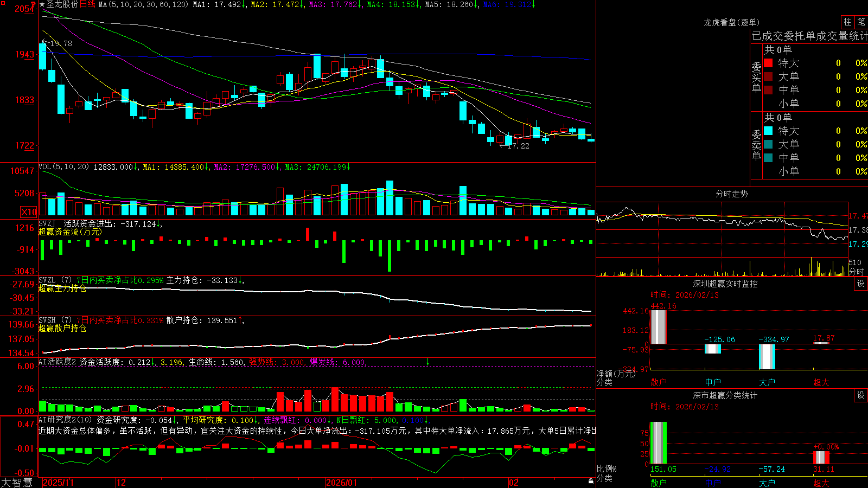Screen dimensions: 868x488
Task: Open 设 settings for 深市超赢分类统计
Action: coord(861,395)
